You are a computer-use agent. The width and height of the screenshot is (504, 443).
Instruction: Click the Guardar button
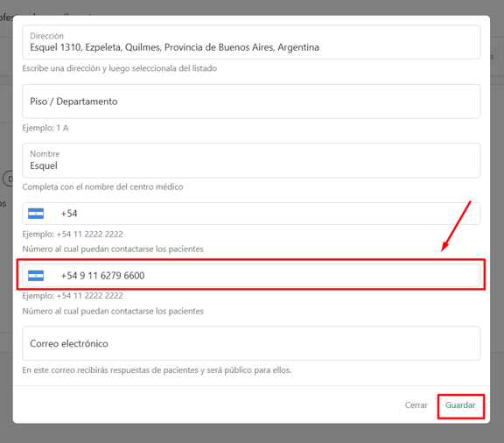coord(460,405)
